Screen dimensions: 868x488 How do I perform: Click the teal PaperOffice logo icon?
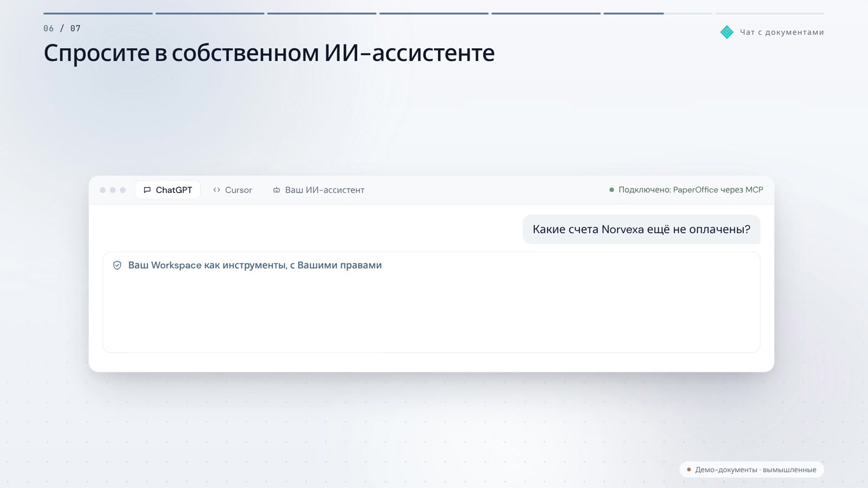click(x=727, y=32)
